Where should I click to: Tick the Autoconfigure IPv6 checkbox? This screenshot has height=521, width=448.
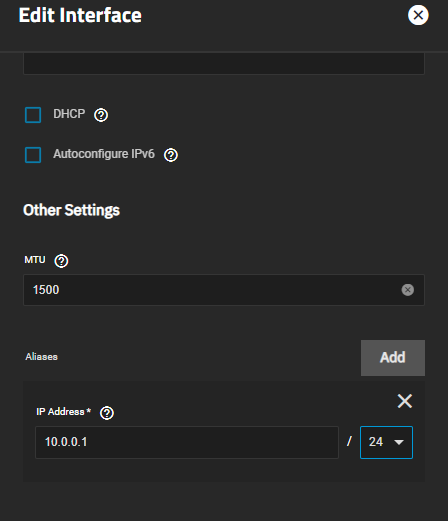click(33, 155)
